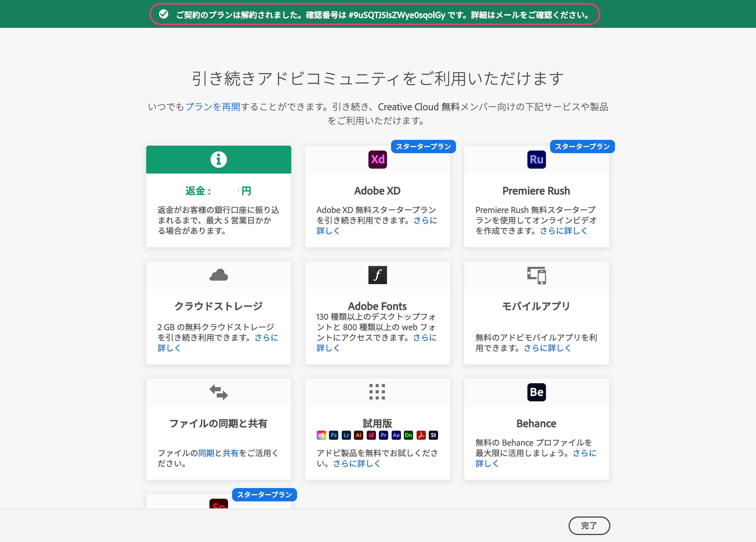
Task: Click the Behance Be icon
Action: point(536,392)
